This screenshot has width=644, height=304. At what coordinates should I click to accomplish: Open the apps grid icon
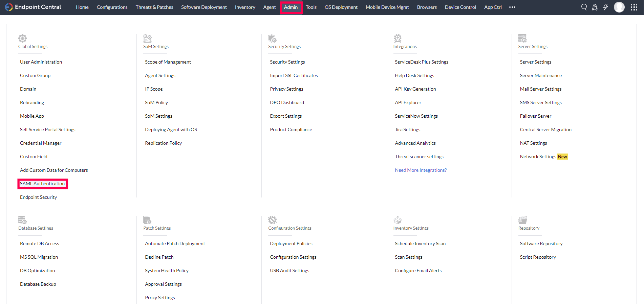634,7
